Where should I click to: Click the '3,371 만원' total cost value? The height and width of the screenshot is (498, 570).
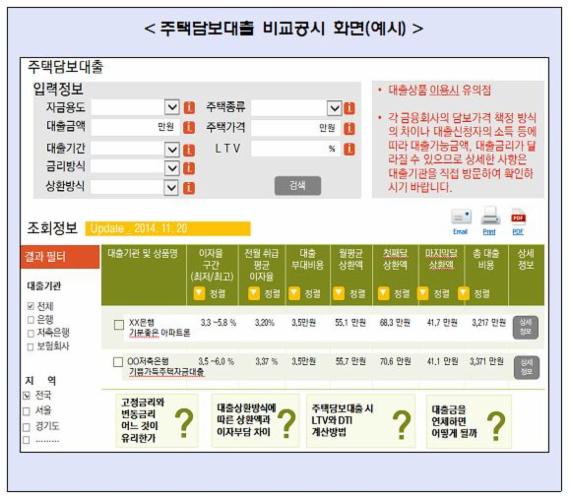pos(486,361)
